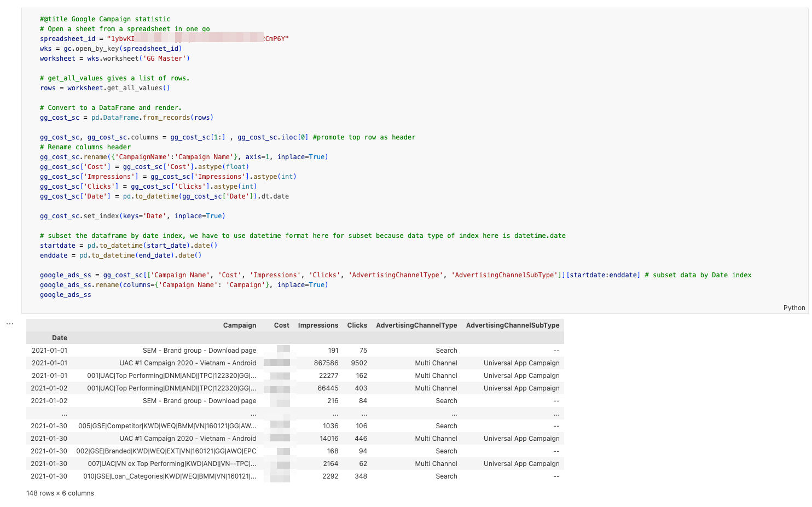Click the 010|GSE|Loan_Categories campaign cell
The height and width of the screenshot is (507, 812).
(x=170, y=476)
